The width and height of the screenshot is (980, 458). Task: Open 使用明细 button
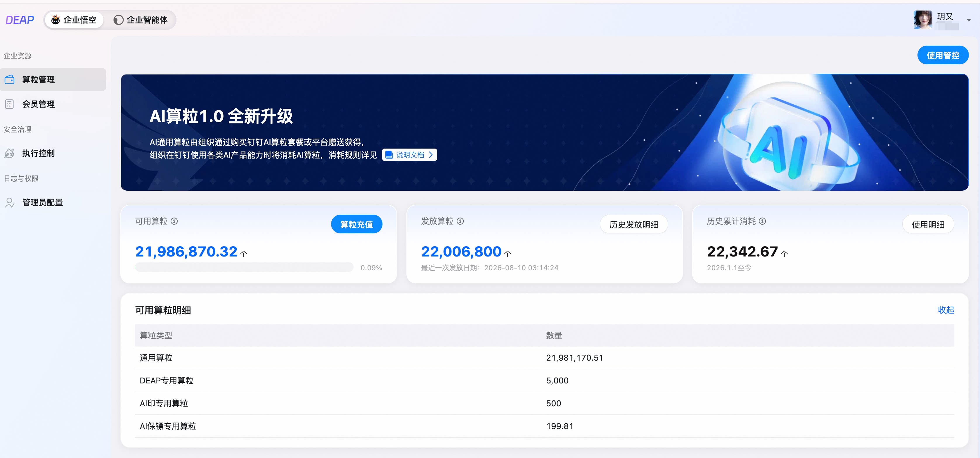coord(928,224)
